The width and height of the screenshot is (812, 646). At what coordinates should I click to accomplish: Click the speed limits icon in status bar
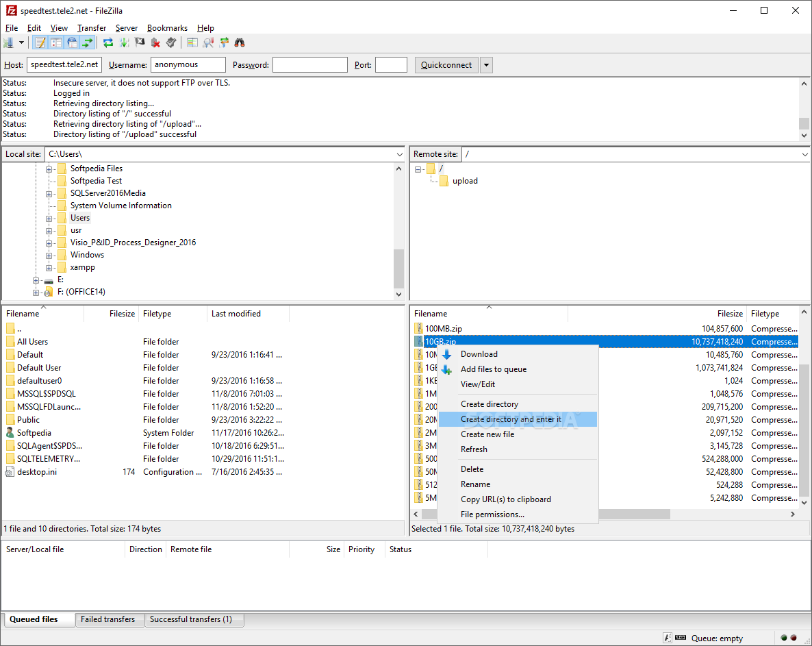681,638
